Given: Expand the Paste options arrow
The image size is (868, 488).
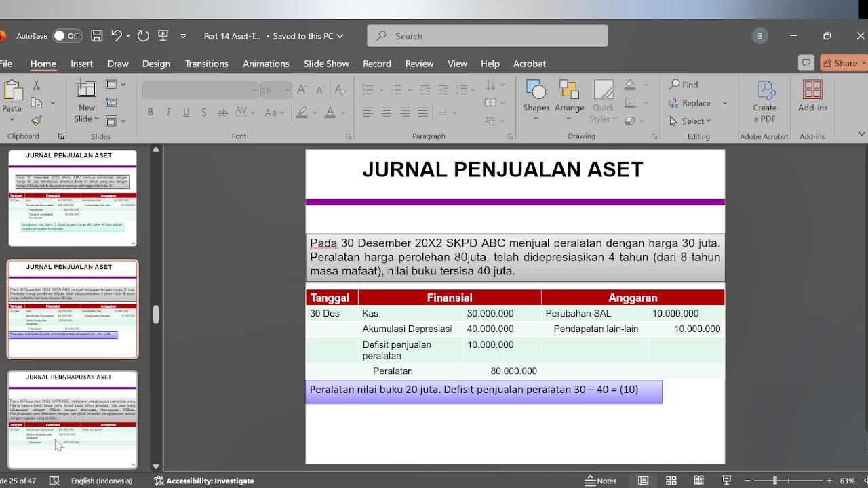Looking at the screenshot, I should coord(12,119).
